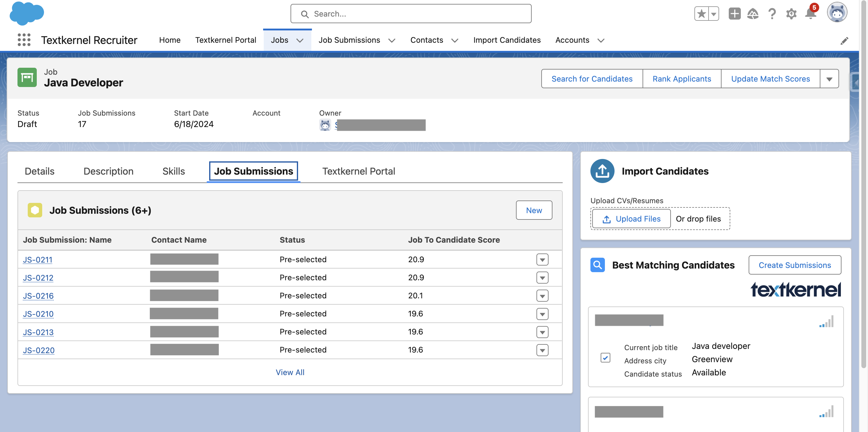Expand the Job Submissions nav chevron
The height and width of the screenshot is (432, 868).
(x=392, y=40)
